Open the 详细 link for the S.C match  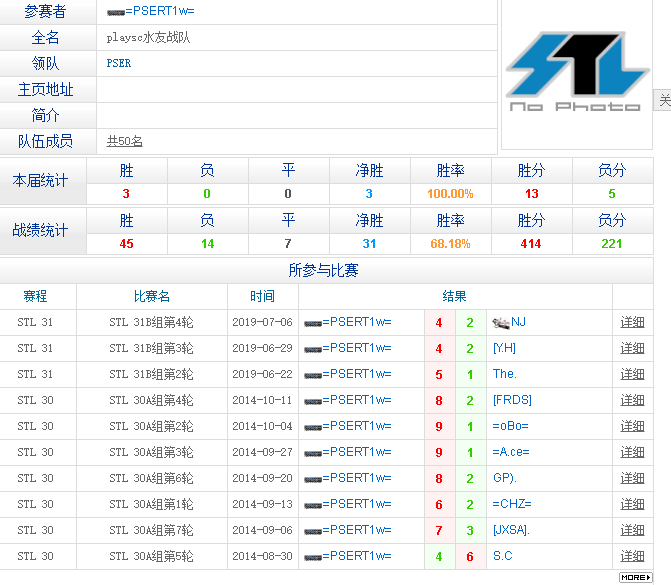[632, 556]
